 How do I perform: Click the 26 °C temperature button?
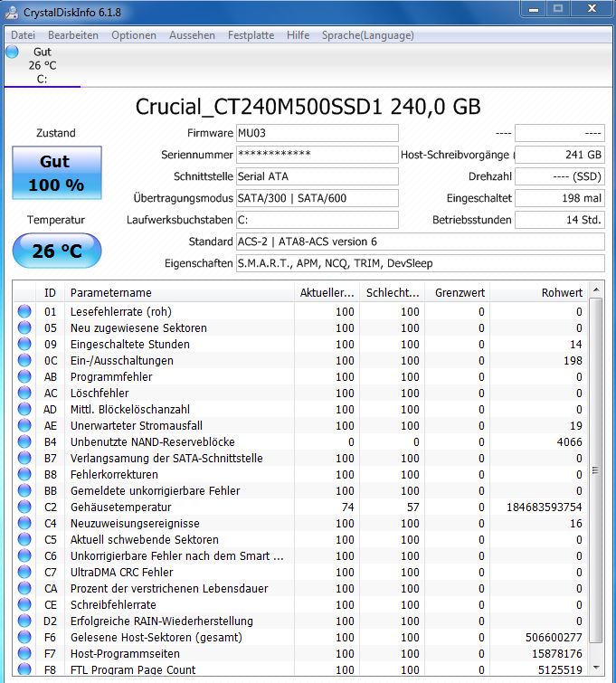click(x=57, y=251)
